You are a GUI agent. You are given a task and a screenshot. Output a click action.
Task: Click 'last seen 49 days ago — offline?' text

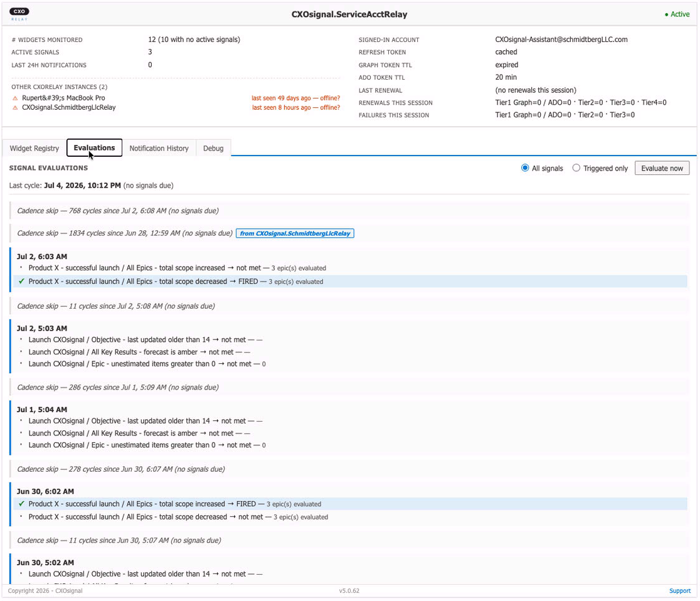(295, 98)
